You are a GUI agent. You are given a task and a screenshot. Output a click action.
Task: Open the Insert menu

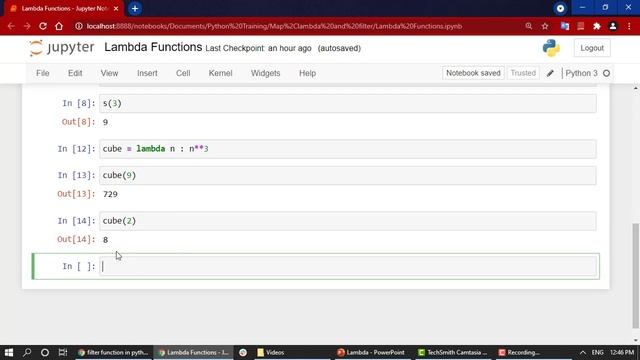147,73
